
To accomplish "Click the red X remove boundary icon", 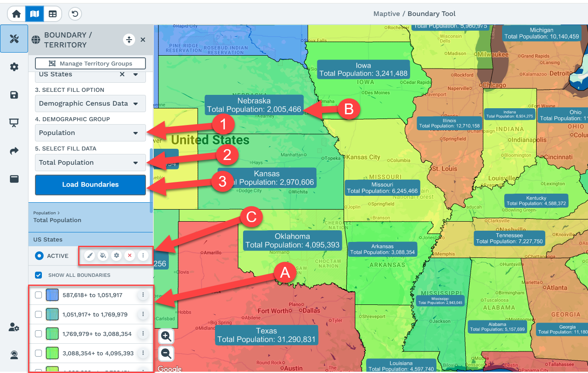I will 130,256.
